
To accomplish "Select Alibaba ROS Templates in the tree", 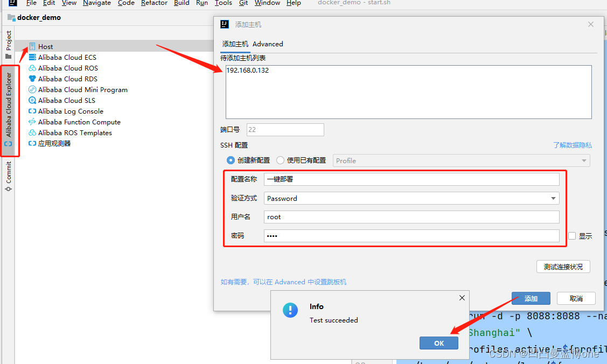I will [x=75, y=132].
